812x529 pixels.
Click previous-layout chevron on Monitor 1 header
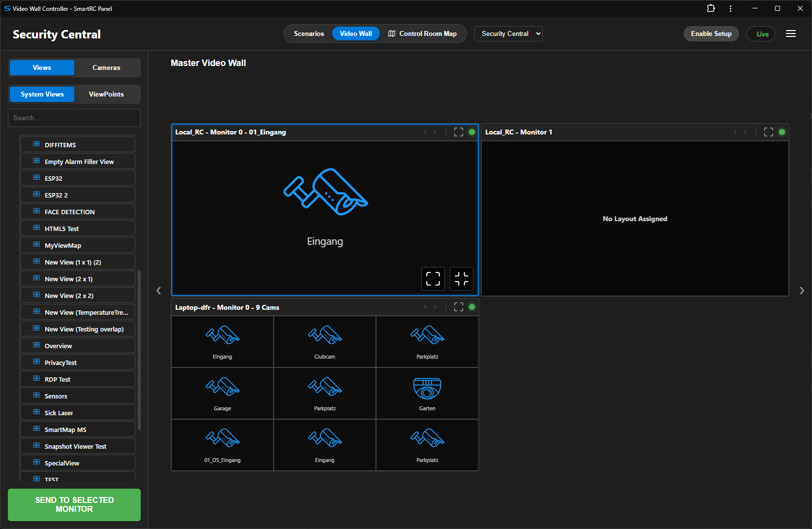(x=735, y=132)
